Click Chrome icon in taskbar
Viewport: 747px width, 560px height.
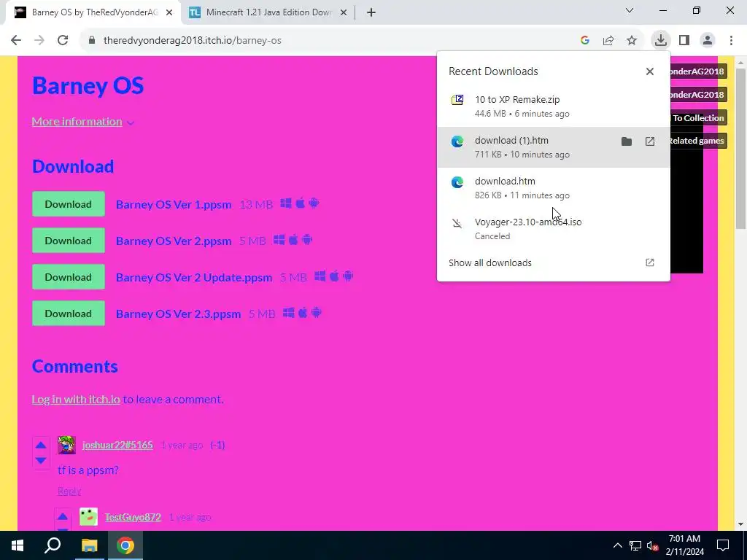pos(125,545)
